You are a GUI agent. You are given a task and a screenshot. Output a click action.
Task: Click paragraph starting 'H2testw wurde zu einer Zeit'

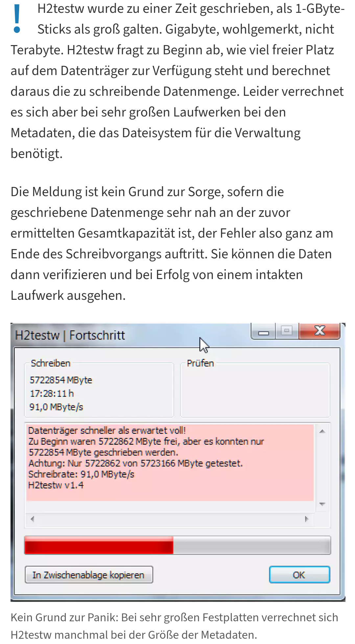(x=177, y=81)
